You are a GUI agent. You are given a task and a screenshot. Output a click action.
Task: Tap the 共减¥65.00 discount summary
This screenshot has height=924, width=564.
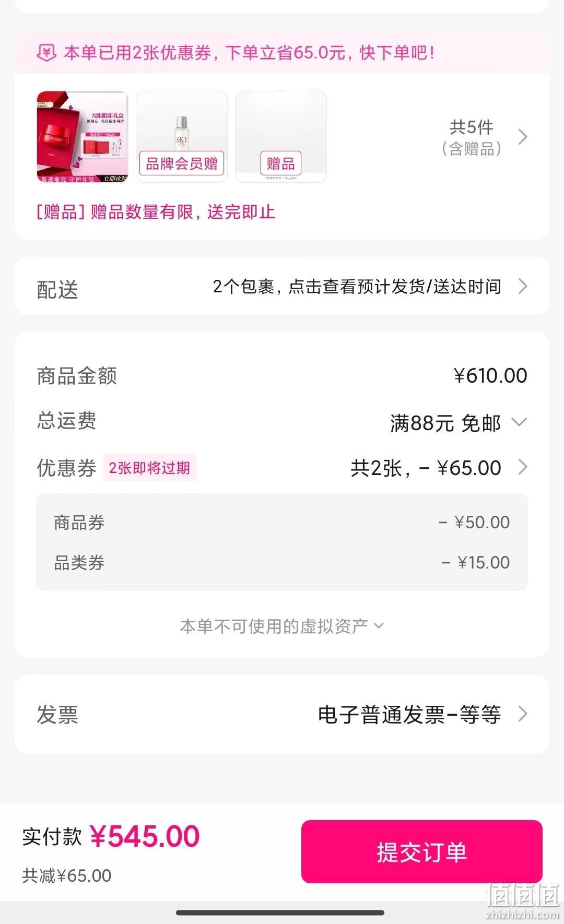(67, 875)
